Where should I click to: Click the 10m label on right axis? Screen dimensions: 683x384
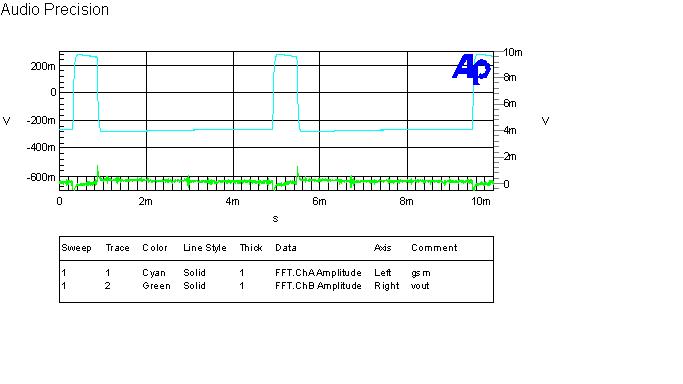click(x=513, y=52)
